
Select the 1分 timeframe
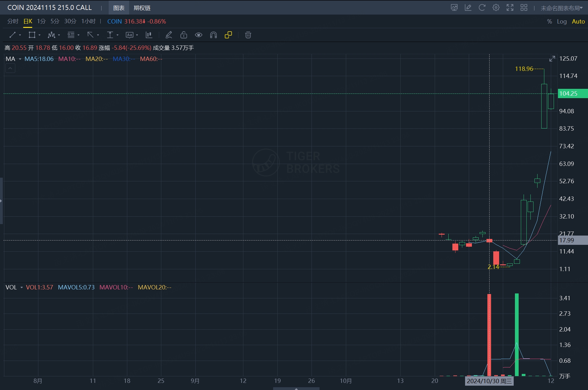tap(41, 21)
